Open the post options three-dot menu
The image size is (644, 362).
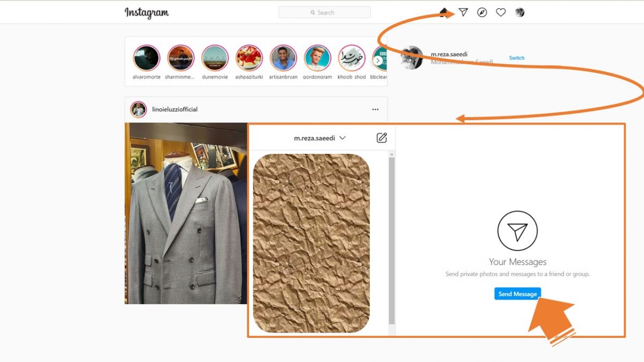click(375, 109)
